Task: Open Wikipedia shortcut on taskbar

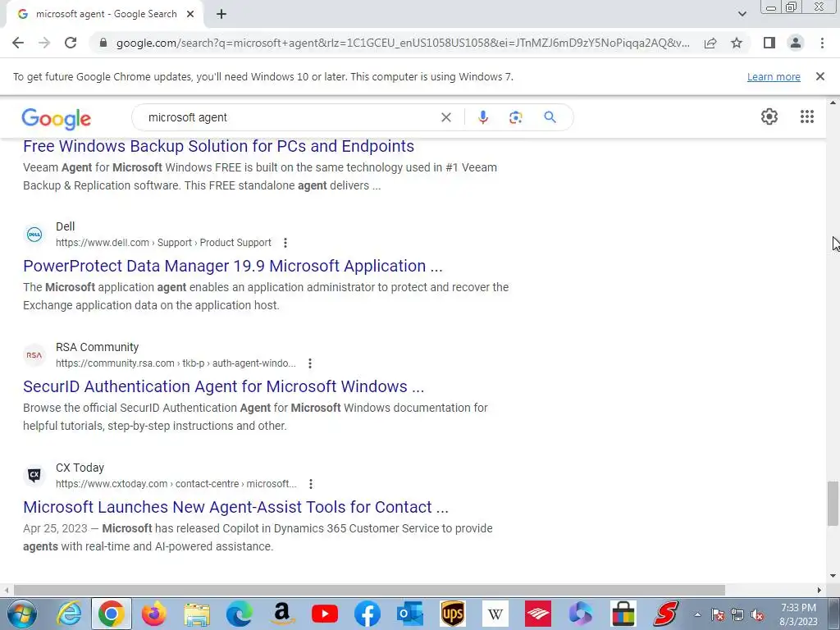Action: tap(495, 614)
